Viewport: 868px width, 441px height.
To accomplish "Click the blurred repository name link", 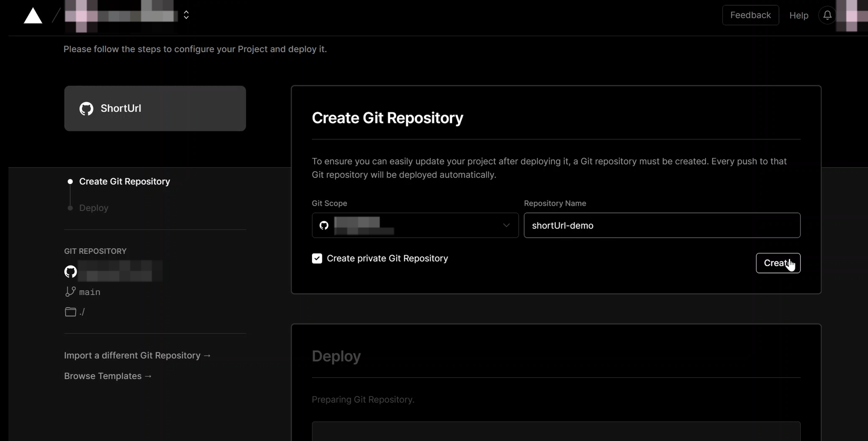I will [121, 271].
